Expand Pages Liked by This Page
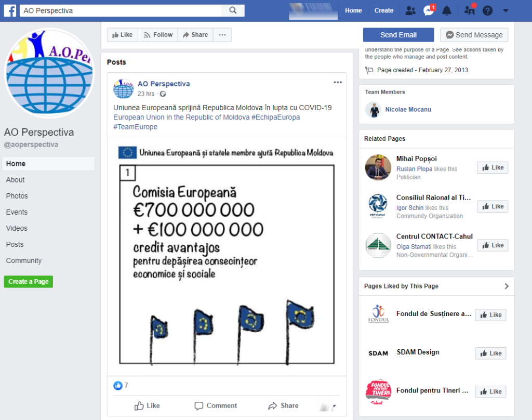The height and width of the screenshot is (420, 532). [507, 286]
